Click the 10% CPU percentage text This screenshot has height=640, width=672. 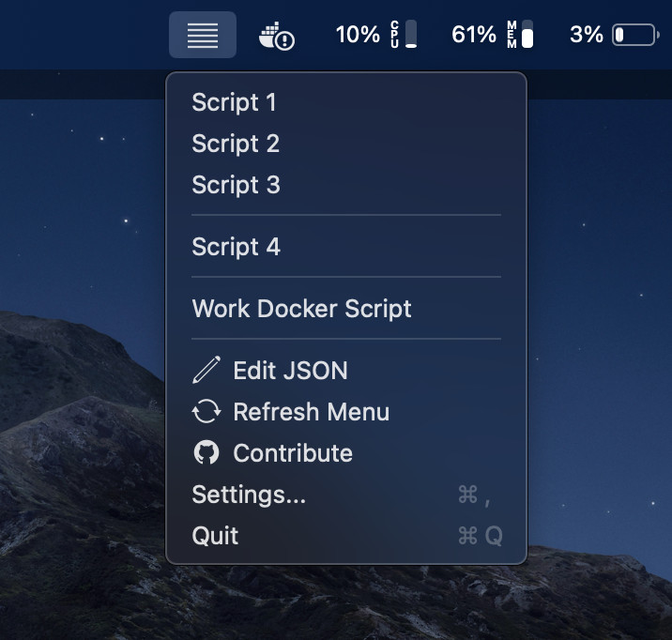(358, 35)
